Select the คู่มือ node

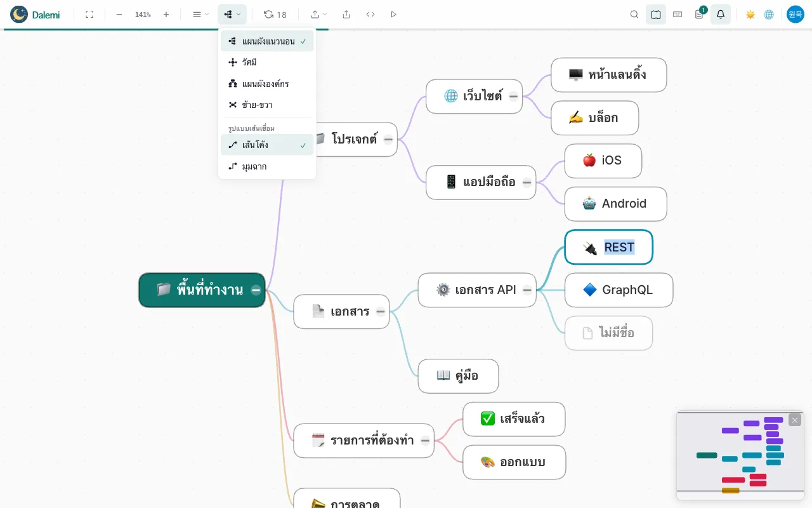point(458,376)
